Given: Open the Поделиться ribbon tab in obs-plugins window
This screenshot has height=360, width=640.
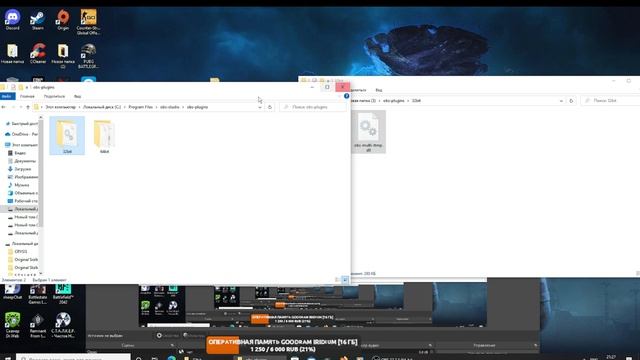Looking at the screenshot, I should 54,96.
